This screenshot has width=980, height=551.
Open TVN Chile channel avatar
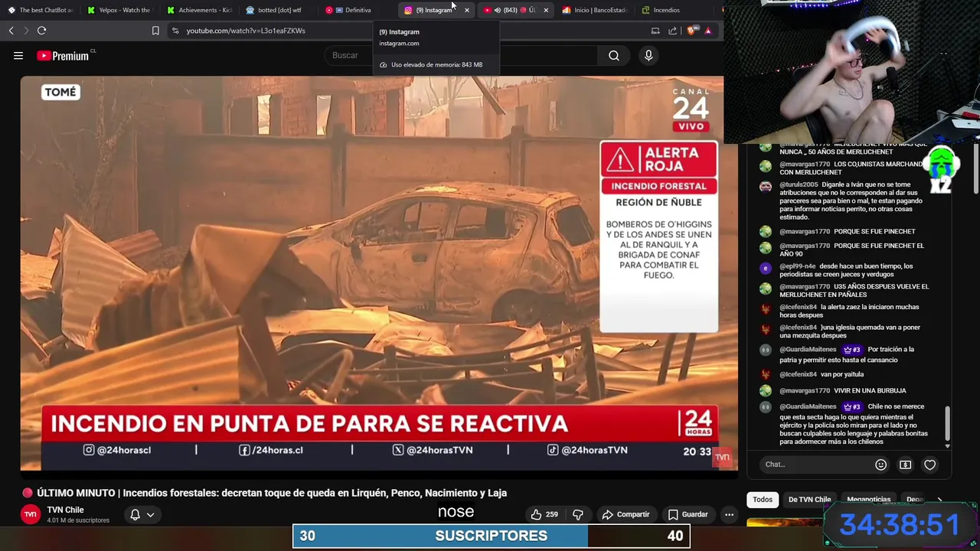click(x=30, y=514)
